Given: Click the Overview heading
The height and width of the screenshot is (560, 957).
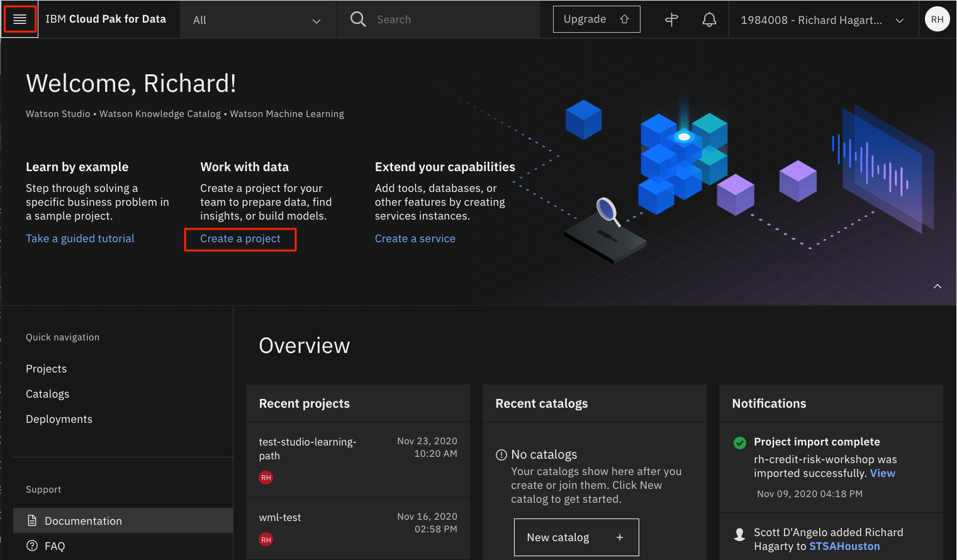Looking at the screenshot, I should click(305, 345).
